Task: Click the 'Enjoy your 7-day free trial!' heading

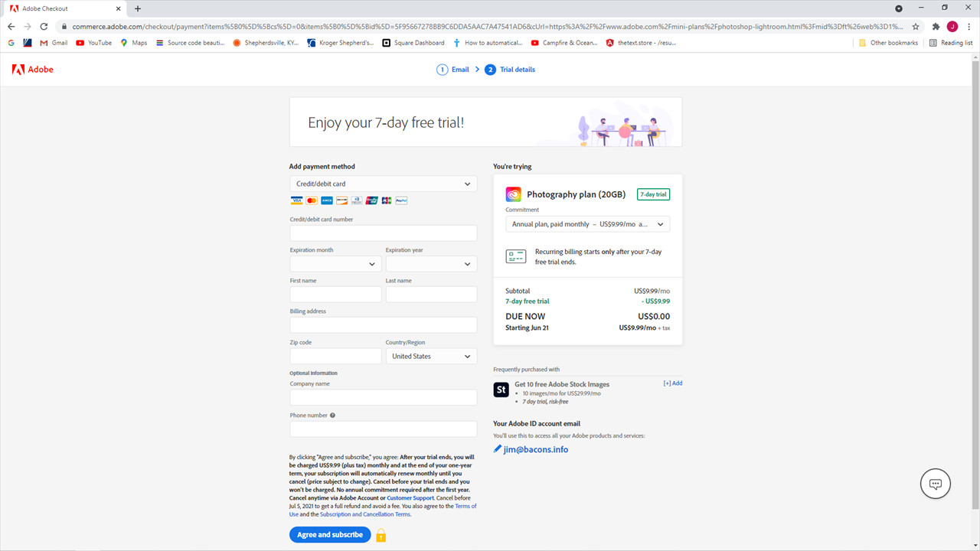Action: [386, 122]
